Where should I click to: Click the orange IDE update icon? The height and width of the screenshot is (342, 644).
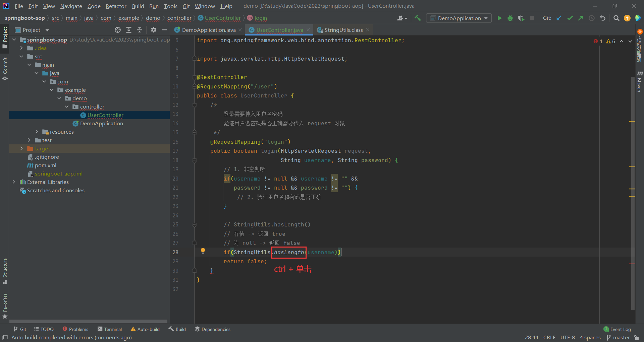[627, 18]
